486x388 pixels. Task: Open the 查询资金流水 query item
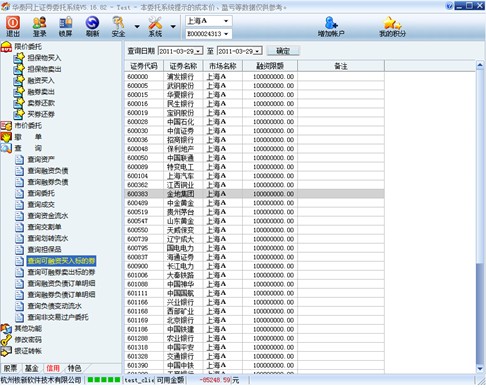pos(48,216)
